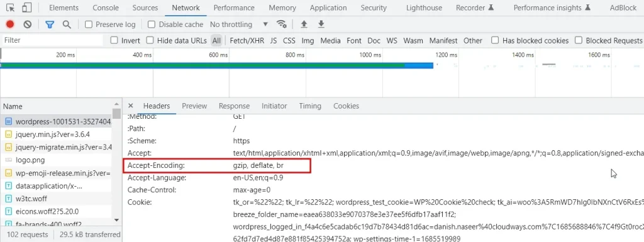Check the Has blocked cookies checkbox

tap(496, 40)
